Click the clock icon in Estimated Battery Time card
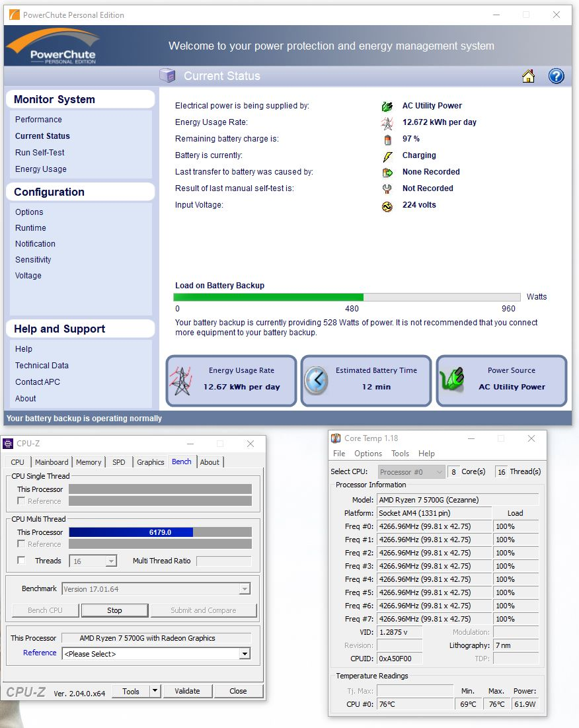Viewport: 579px width, 728px height. click(317, 380)
